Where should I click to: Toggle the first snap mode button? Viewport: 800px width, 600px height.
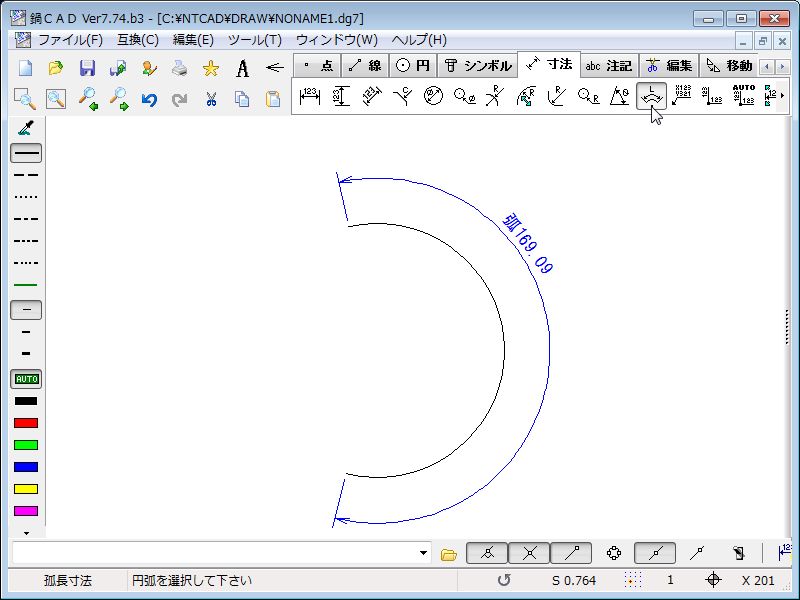(x=487, y=553)
